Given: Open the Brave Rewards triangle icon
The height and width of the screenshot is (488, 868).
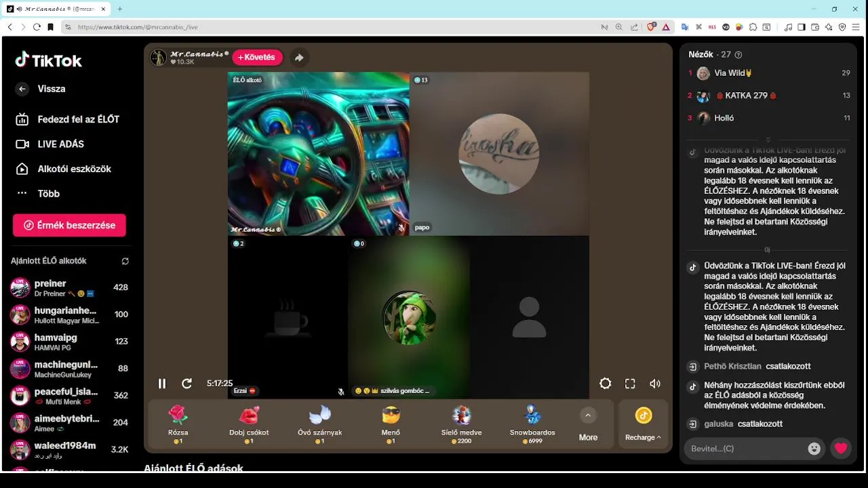Looking at the screenshot, I should pyautogui.click(x=666, y=27).
